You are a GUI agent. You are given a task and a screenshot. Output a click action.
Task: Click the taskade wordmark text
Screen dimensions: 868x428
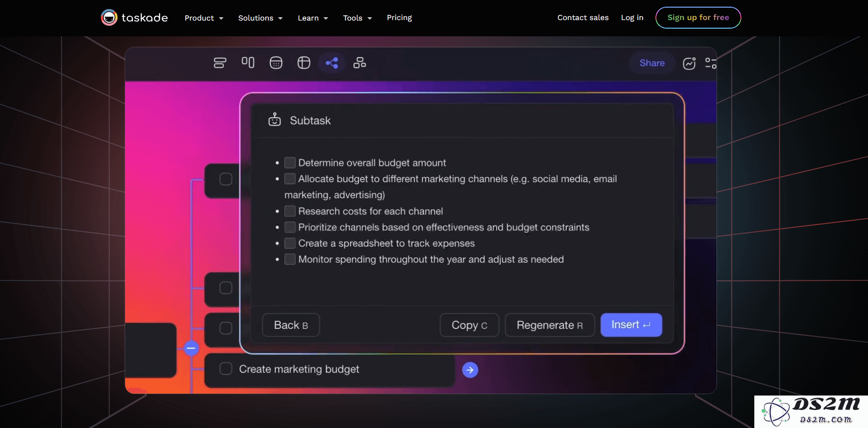pos(145,18)
